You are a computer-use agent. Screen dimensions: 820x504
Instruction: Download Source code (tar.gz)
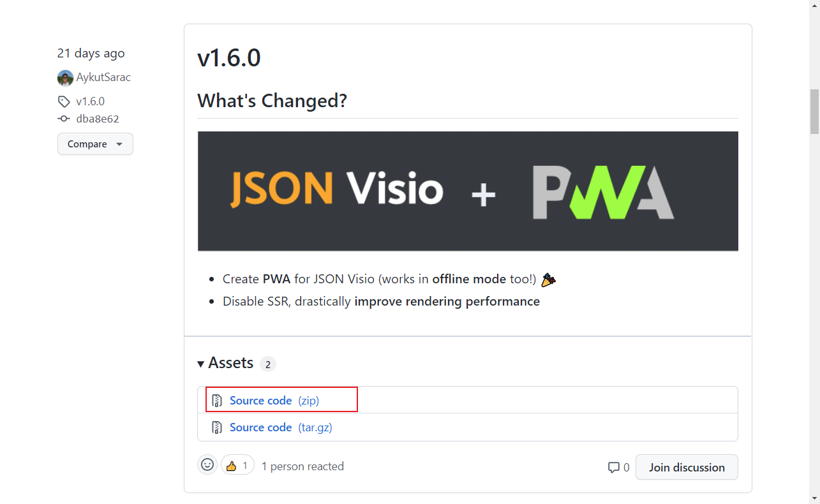click(281, 427)
